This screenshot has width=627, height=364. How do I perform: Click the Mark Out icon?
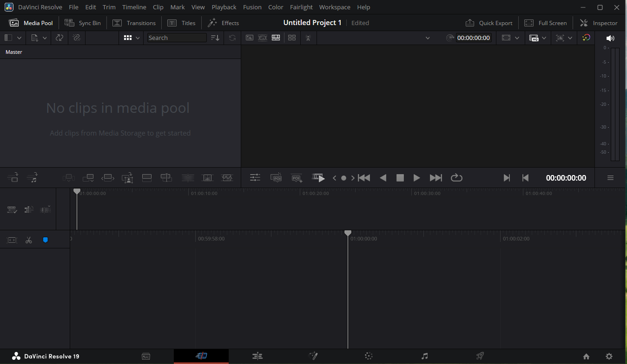[x=526, y=177]
